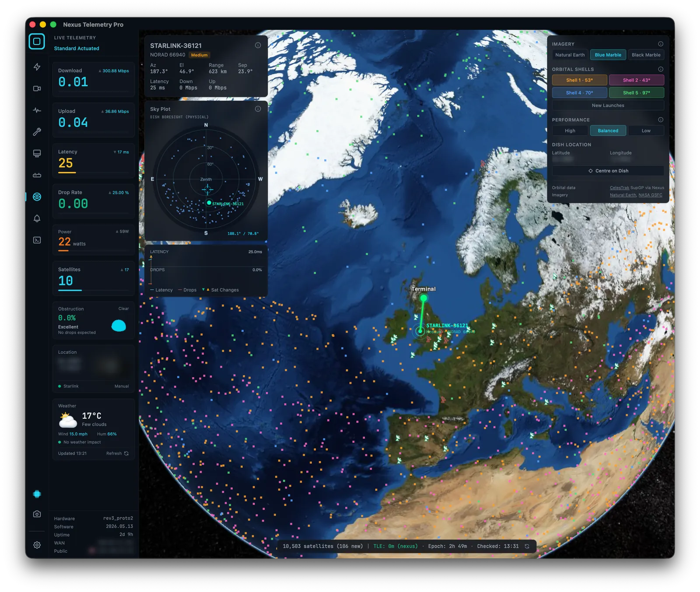Click the few-clouds weather icon
The width and height of the screenshot is (700, 592).
pos(68,420)
